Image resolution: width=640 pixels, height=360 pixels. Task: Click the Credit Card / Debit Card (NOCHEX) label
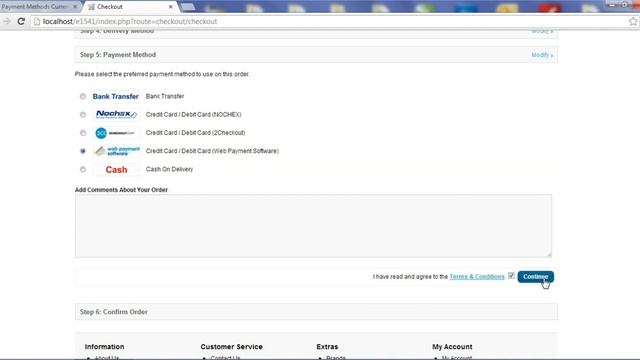(193, 115)
